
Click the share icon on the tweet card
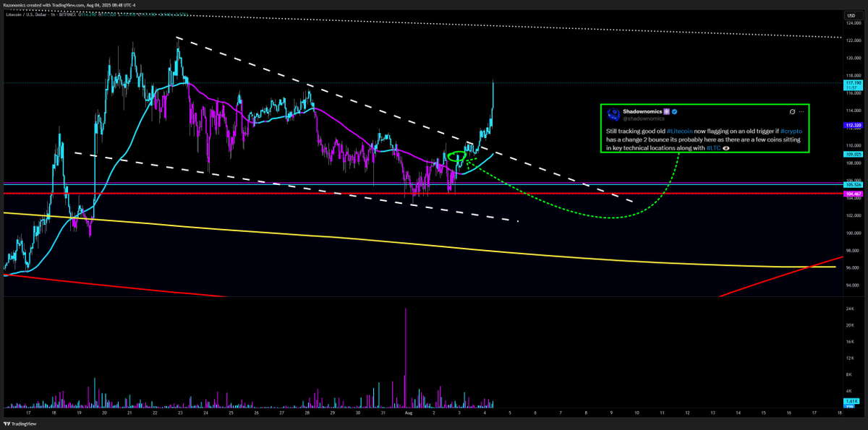tap(793, 112)
